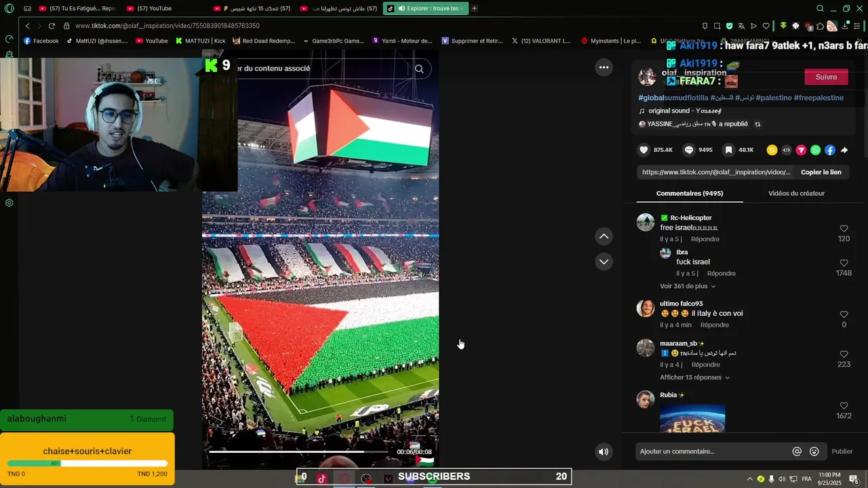The image size is (868, 488).
Task: Click the search magnifier in the related content bar
Action: (419, 68)
